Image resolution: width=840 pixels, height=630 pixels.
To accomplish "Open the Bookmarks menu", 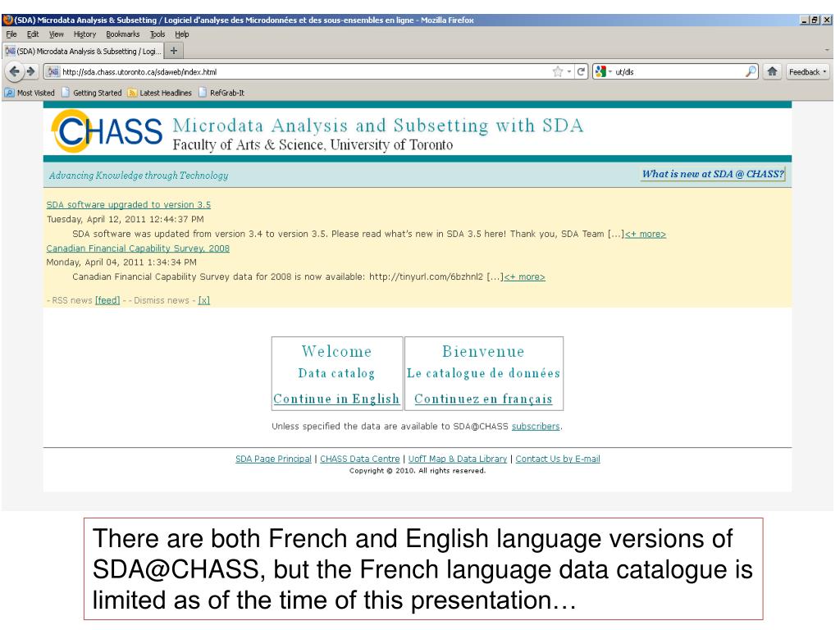I will click(x=123, y=34).
